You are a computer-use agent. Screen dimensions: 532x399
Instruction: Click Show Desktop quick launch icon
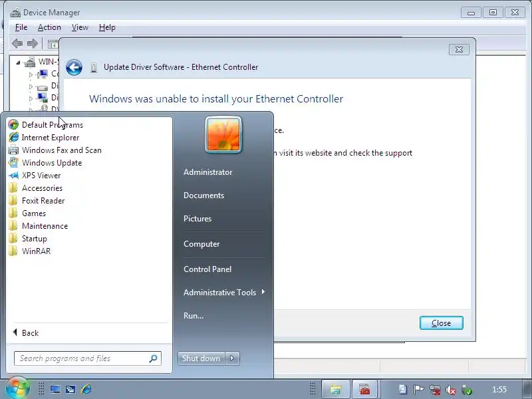(x=55, y=389)
